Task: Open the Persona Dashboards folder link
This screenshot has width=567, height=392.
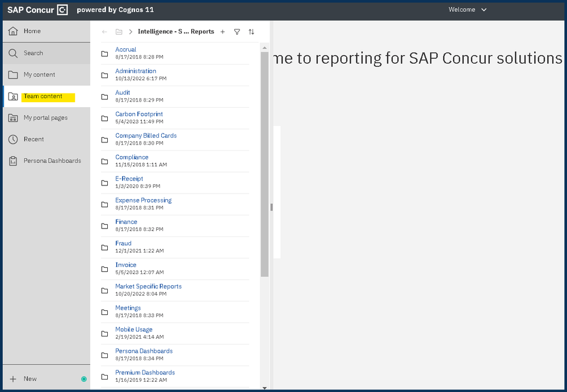Action: 144,351
